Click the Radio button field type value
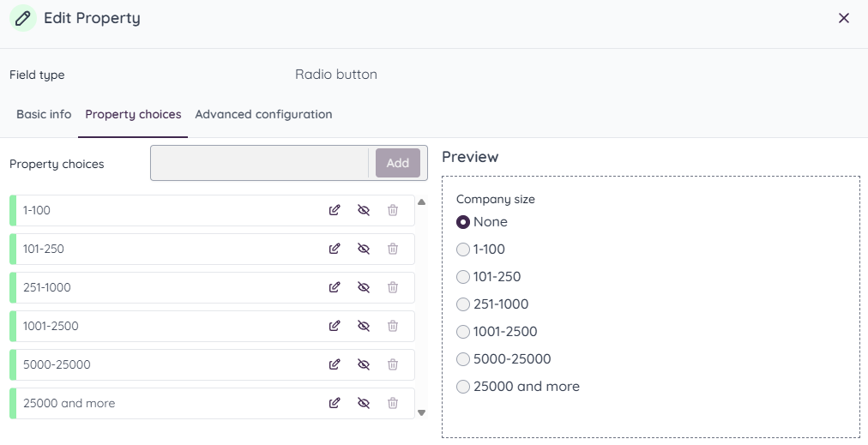This screenshot has height=445, width=868. tap(336, 74)
